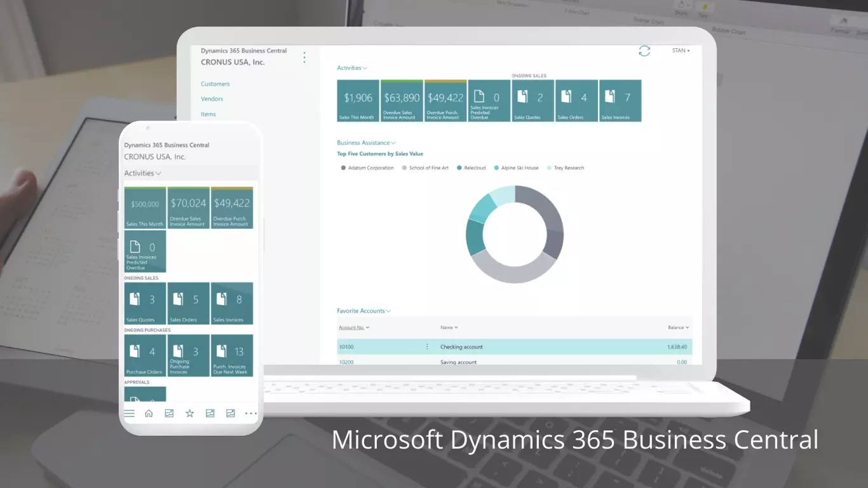Select the Checking account row name
Image resolution: width=868 pixels, height=488 pixels.
[461, 347]
